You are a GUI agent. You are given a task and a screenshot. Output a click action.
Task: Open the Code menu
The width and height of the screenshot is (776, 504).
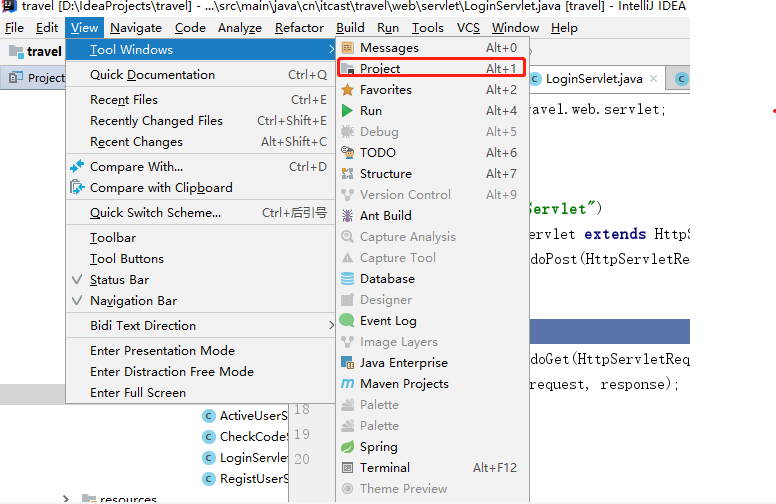coord(190,28)
